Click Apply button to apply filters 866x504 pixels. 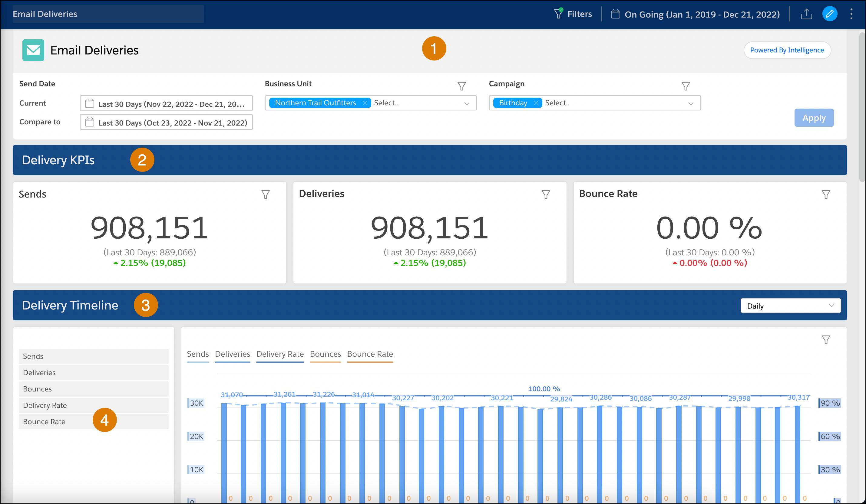[814, 117]
